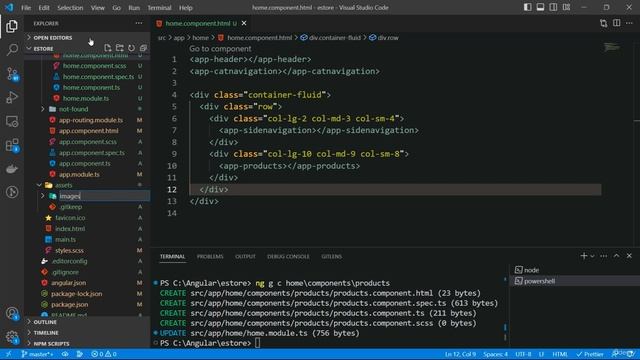This screenshot has width=640, height=360.
Task: Open styles.scss in file tree
Action: coord(69,250)
